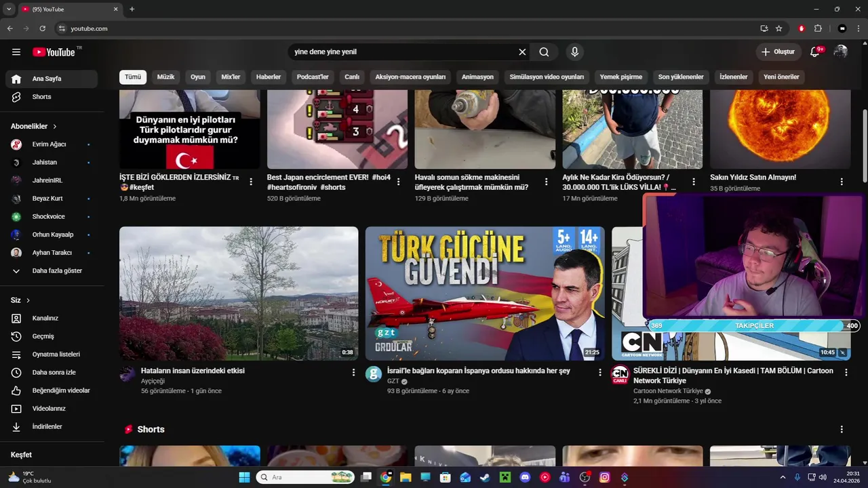Viewport: 868px width, 488px height.
Task: Select the Mix'ler filter chip
Action: click(x=231, y=77)
